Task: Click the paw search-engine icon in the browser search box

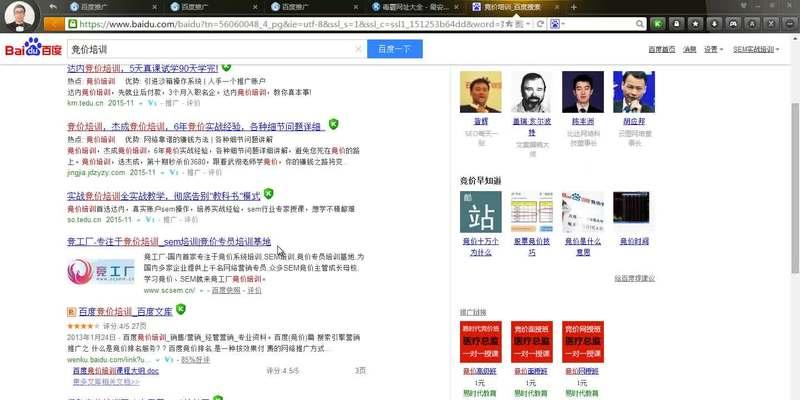Action: point(555,24)
